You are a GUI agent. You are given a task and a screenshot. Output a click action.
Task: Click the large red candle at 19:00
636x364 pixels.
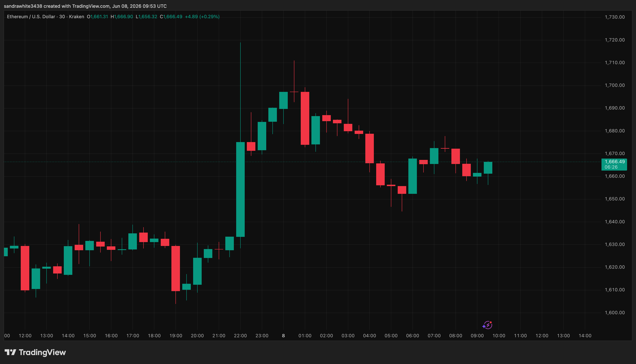click(175, 268)
